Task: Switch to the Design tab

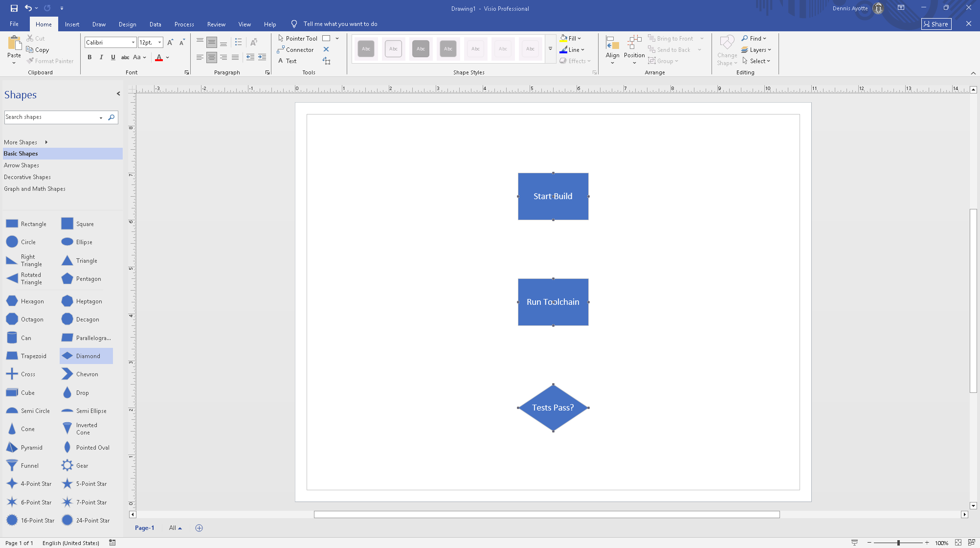Action: tap(127, 24)
